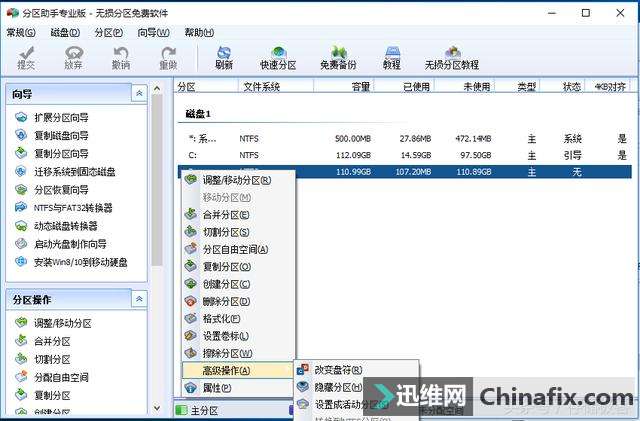Choose 合并分区(E) in context menu
This screenshot has height=421, width=640.
coord(238,215)
